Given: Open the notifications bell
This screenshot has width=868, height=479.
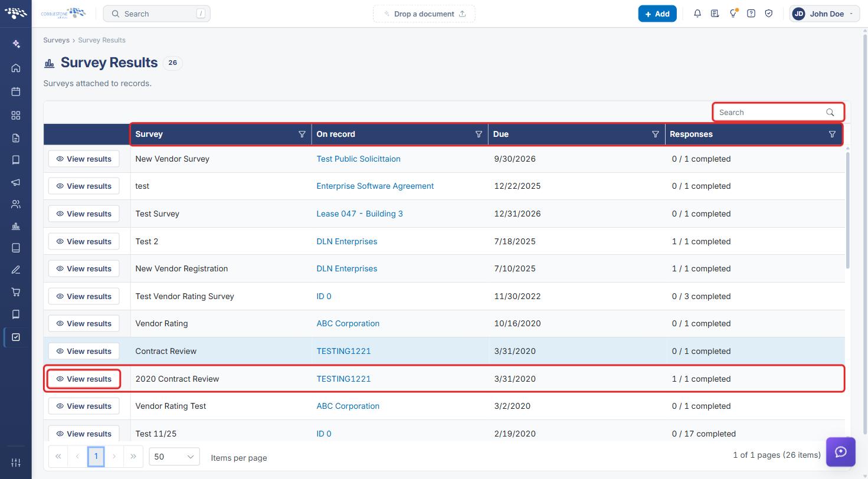Looking at the screenshot, I should [697, 14].
